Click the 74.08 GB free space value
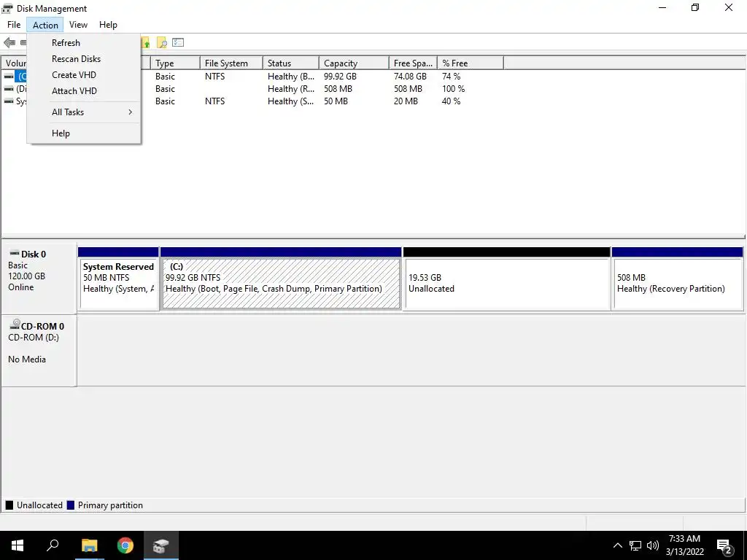Screen dimensions: 747x560 410,76
